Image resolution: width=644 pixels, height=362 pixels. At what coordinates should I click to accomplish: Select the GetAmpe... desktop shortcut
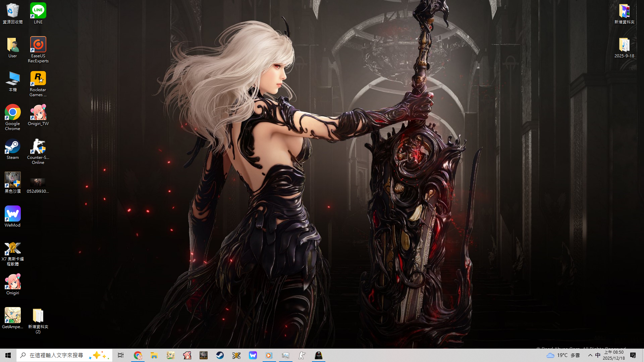pos(13,318)
